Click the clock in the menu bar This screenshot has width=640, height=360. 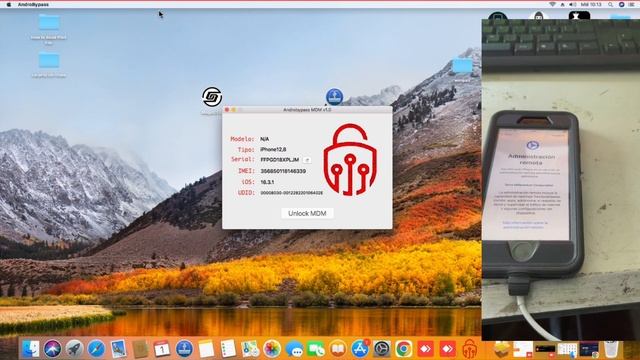coord(591,4)
